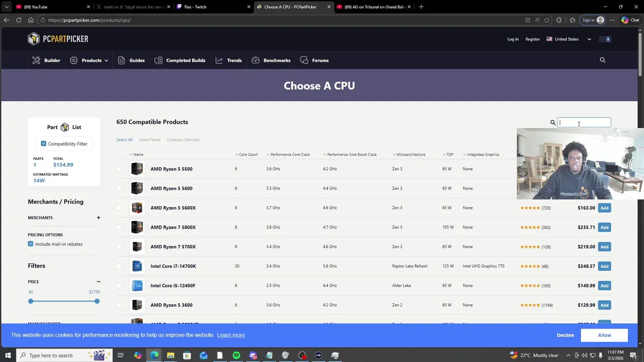644x362 pixels.
Task: Sort by TDP column
Action: point(448,154)
